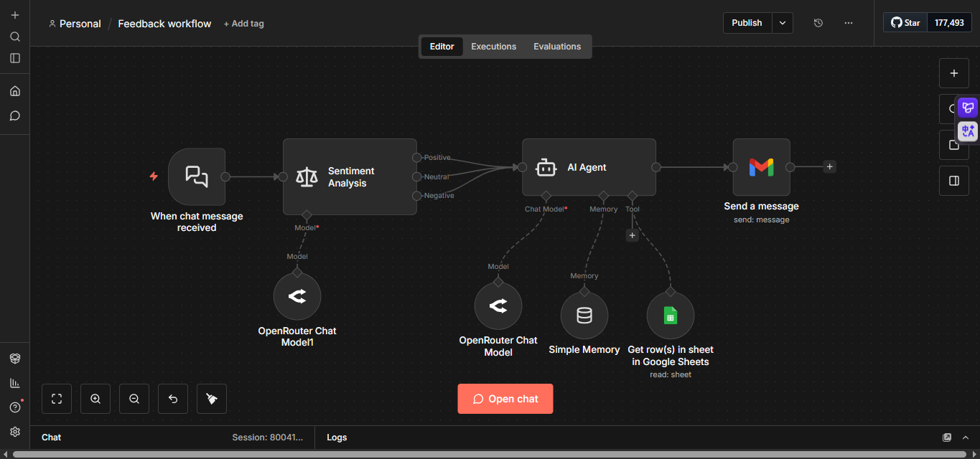The height and width of the screenshot is (459, 980).
Task: Pop out the chat panel icon at bottom right
Action: click(x=947, y=437)
